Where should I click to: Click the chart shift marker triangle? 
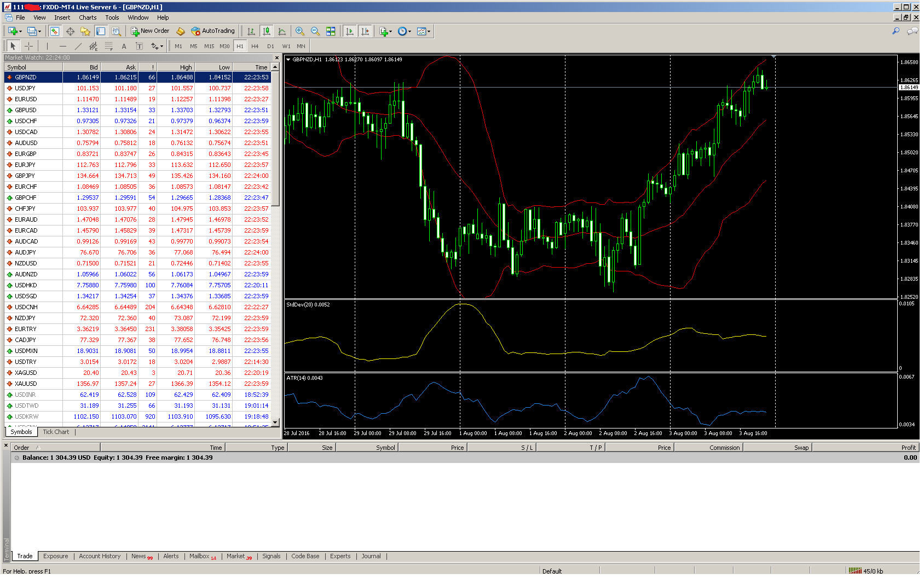tap(773, 57)
